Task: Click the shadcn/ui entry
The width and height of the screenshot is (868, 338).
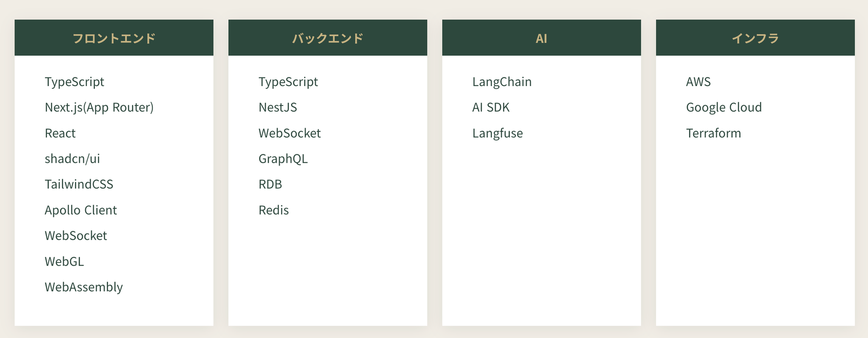Action: (x=72, y=159)
